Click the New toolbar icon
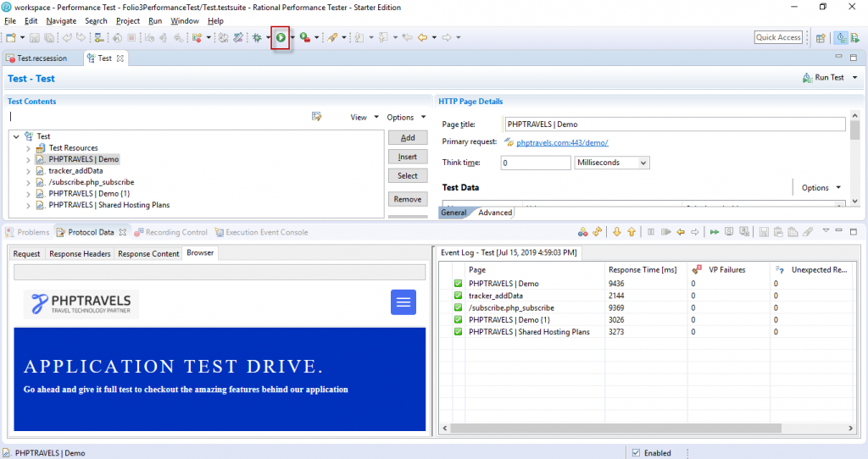Screen dimensions: 868x459 point(10,37)
